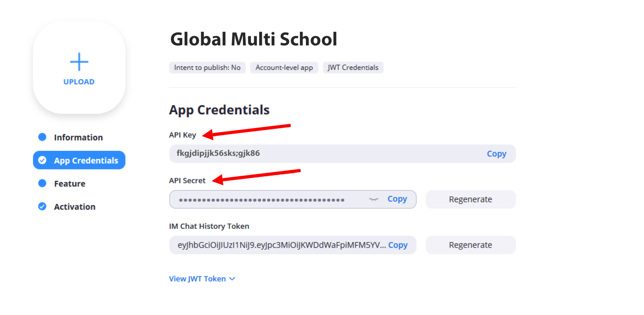This screenshot has height=315, width=644.
Task: Click the API Key label
Action: point(183,135)
